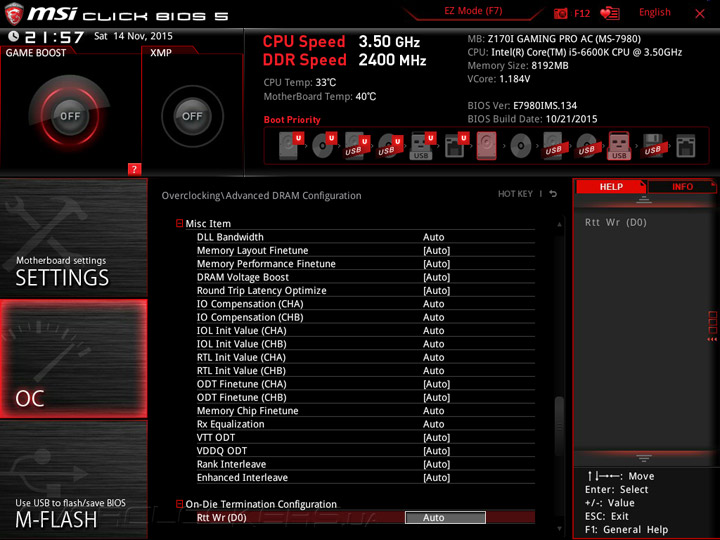Viewport: 720px width, 540px height.
Task: Select the IO Compensation (CHB) row
Action: pos(366,317)
